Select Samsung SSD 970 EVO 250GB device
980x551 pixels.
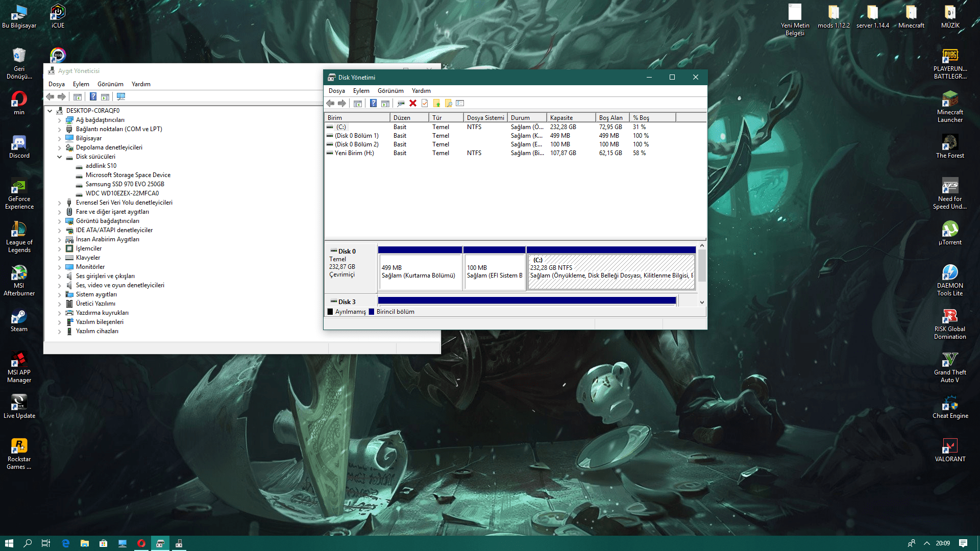(125, 184)
